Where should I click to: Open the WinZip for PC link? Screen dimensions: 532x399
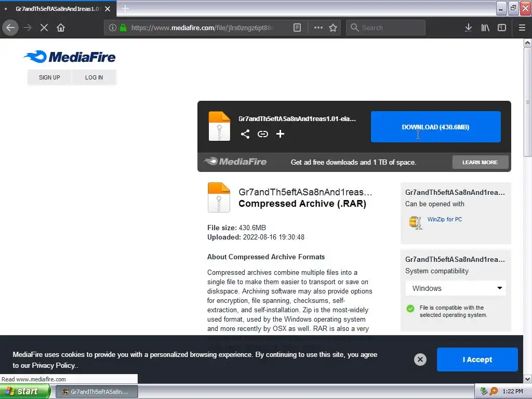(445, 219)
